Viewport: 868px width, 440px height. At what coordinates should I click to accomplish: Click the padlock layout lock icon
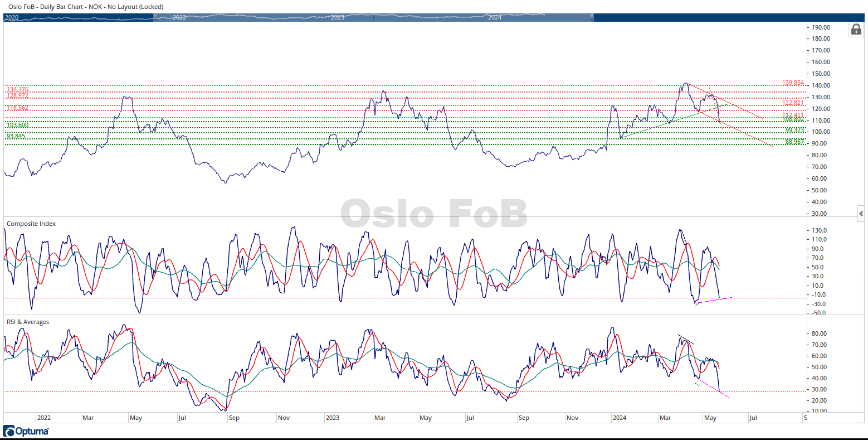855,30
